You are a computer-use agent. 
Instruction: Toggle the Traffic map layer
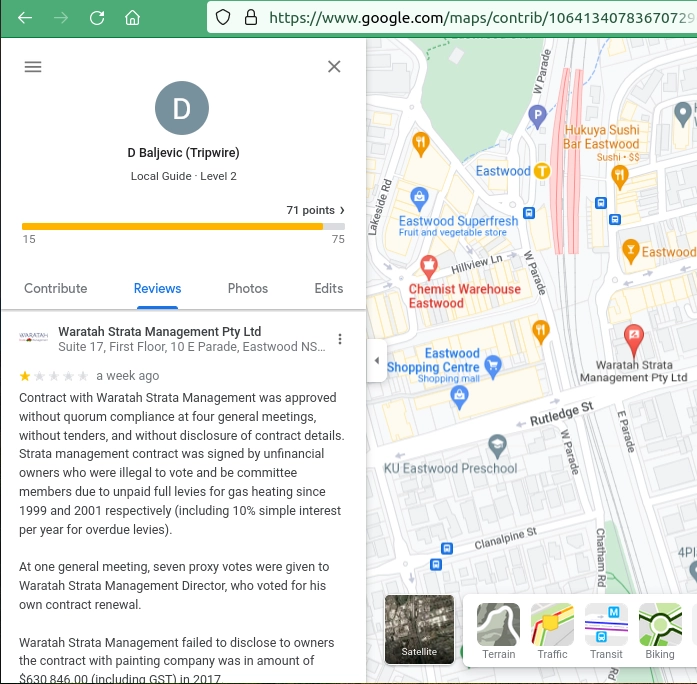click(552, 631)
